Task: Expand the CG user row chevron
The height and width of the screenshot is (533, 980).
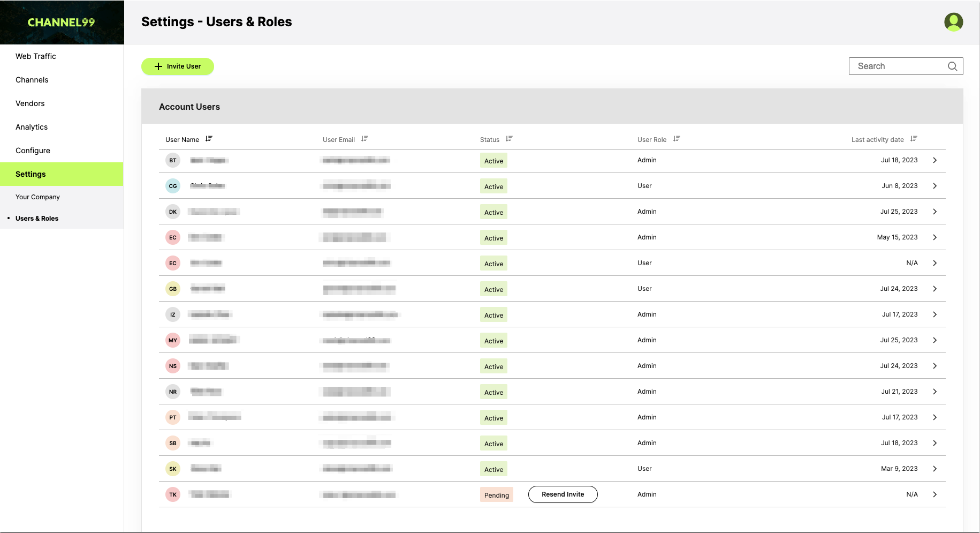Action: click(x=935, y=186)
